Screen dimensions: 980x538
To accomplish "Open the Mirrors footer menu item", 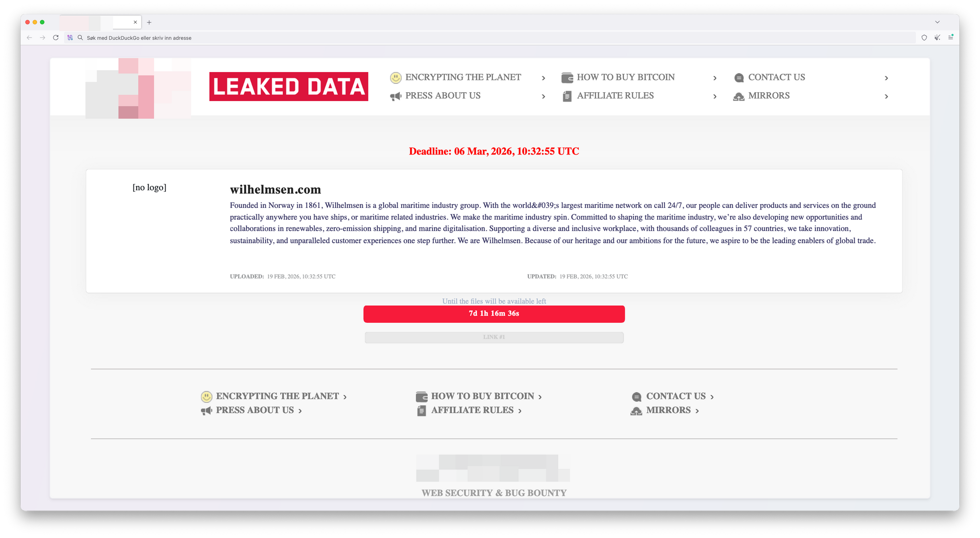I will pyautogui.click(x=668, y=410).
